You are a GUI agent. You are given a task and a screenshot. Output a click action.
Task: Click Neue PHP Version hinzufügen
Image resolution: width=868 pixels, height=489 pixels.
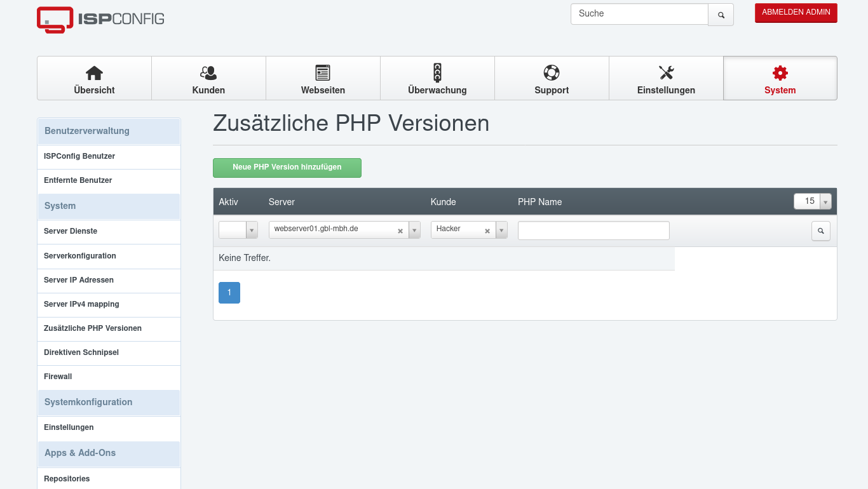click(287, 168)
